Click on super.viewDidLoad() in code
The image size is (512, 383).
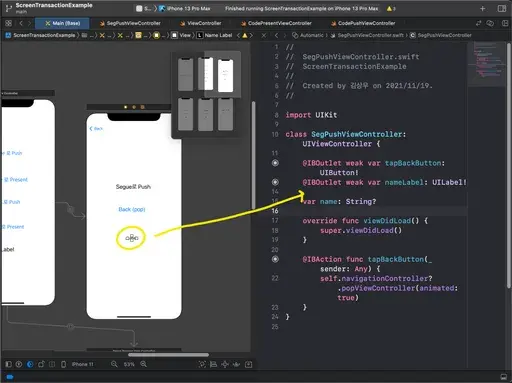(x=361, y=230)
